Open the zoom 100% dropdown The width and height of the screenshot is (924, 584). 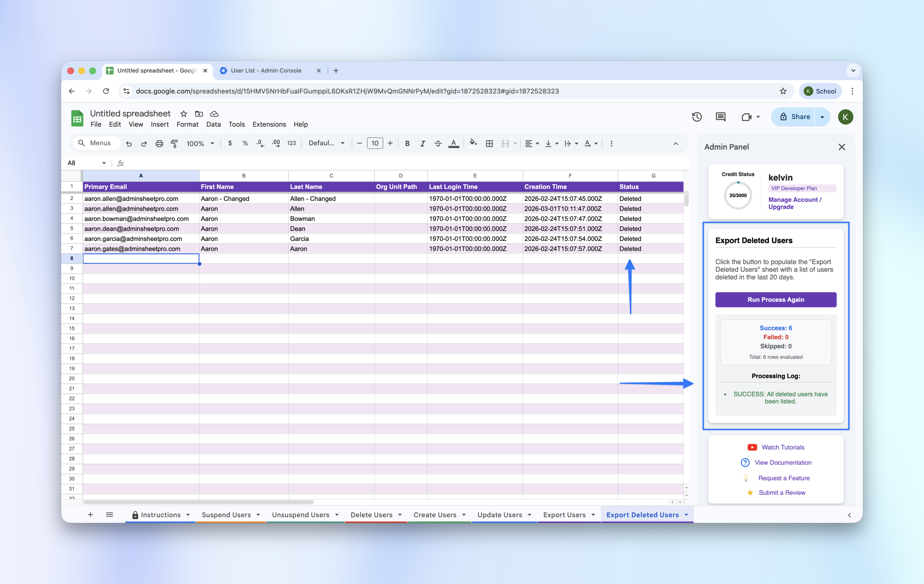click(200, 144)
